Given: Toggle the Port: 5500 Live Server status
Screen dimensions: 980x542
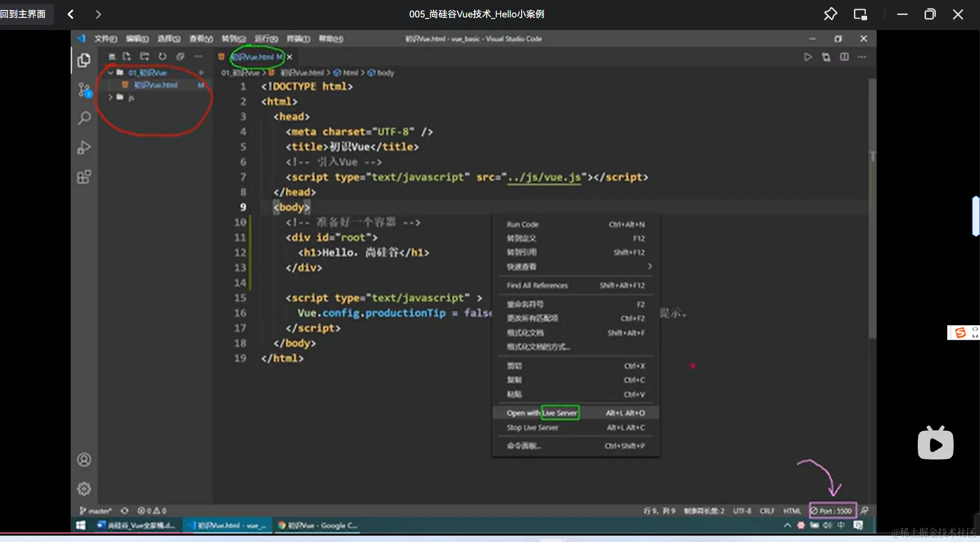Looking at the screenshot, I should point(833,510).
